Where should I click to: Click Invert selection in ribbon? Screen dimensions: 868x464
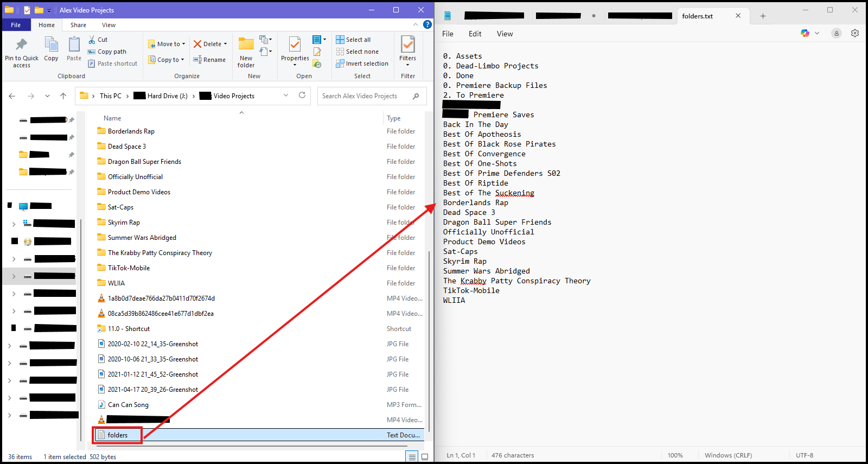(362, 63)
